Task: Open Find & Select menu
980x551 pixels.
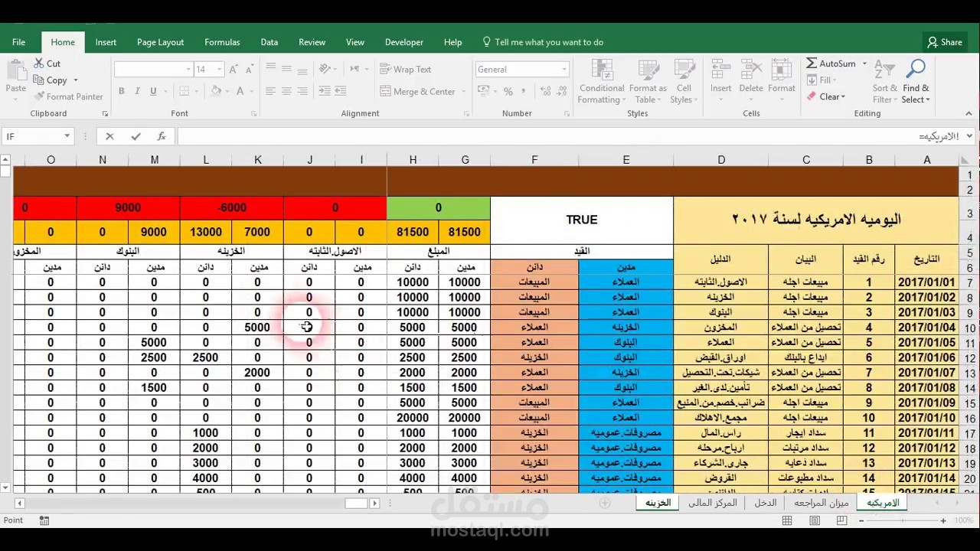Action: click(916, 83)
